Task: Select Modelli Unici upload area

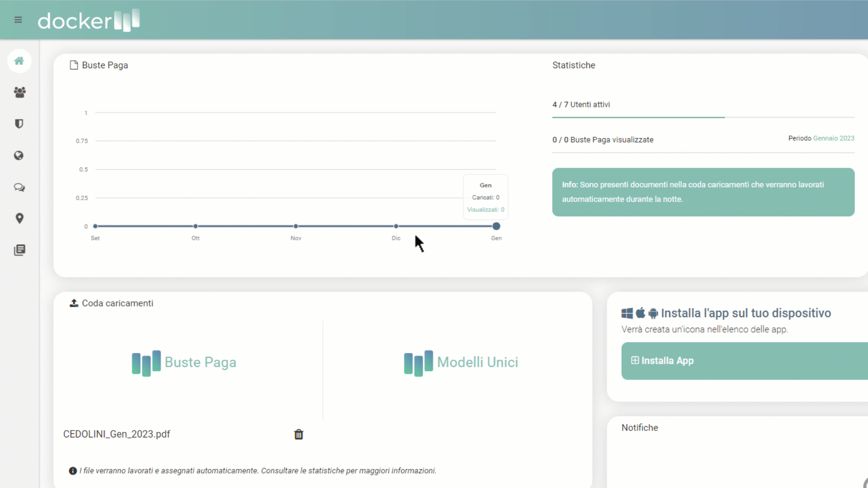Action: pos(461,362)
